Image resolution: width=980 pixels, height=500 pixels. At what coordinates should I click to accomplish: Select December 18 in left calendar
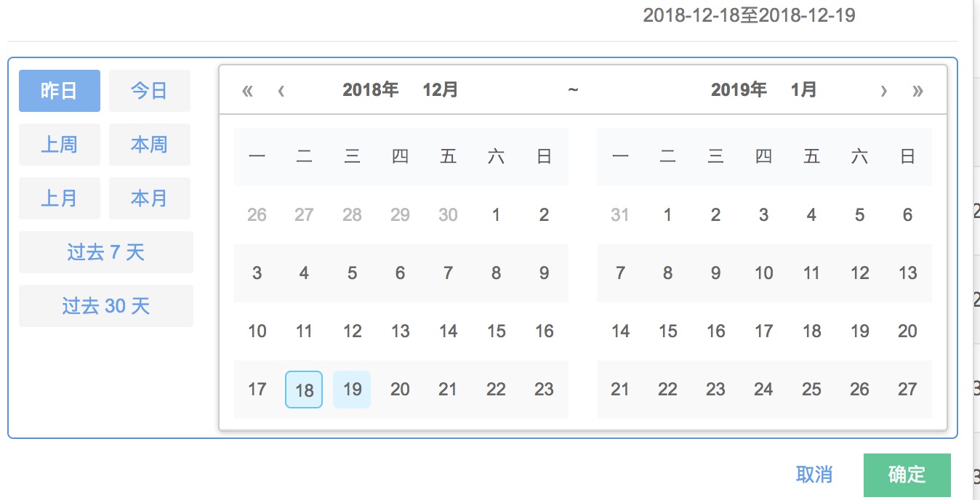click(303, 389)
